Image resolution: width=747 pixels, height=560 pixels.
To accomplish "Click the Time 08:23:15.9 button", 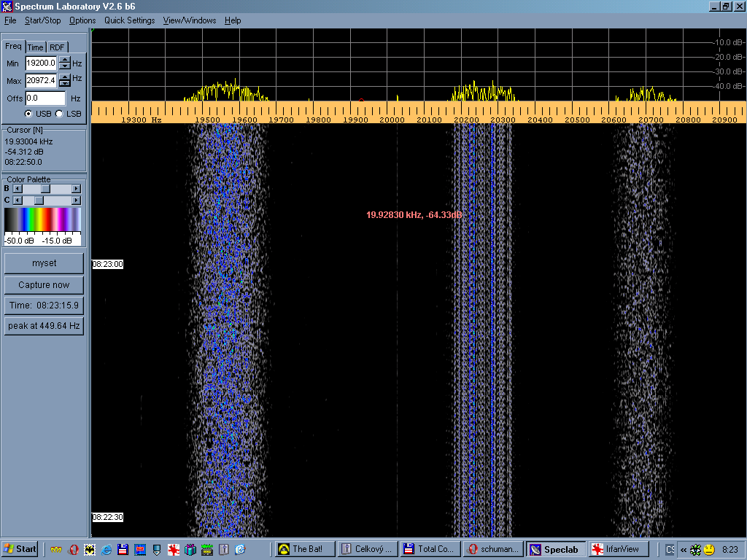I will point(44,306).
